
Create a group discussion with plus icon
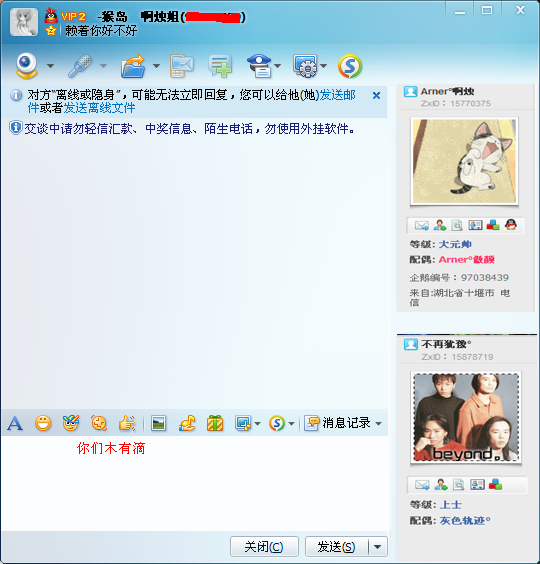[220, 66]
